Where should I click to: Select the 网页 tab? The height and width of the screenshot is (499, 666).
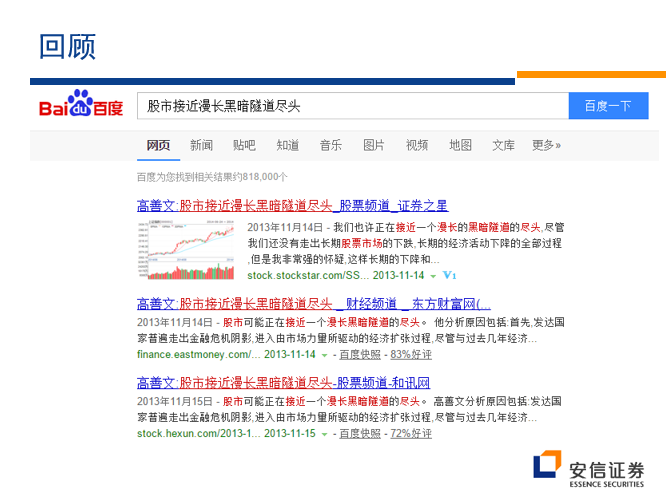pyautogui.click(x=158, y=146)
